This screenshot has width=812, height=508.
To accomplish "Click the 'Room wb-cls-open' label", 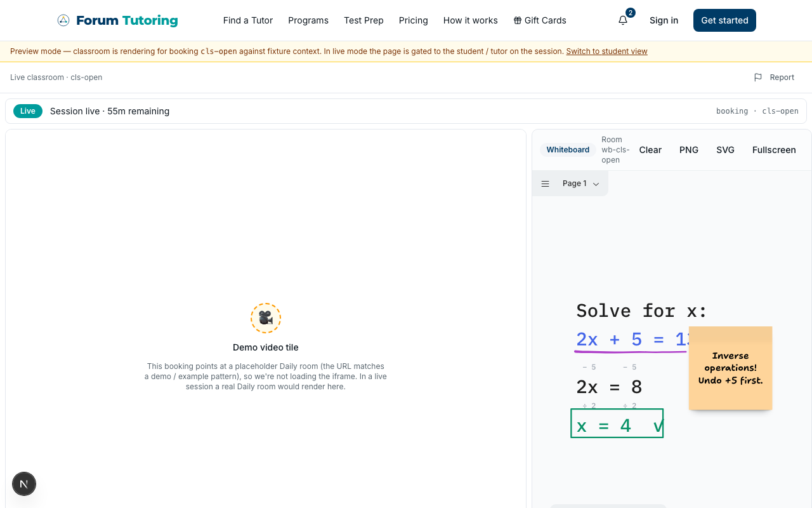I will point(615,150).
